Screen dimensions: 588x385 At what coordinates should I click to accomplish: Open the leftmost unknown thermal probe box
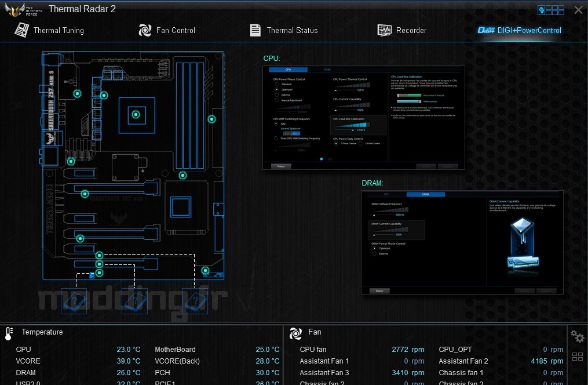(74, 301)
